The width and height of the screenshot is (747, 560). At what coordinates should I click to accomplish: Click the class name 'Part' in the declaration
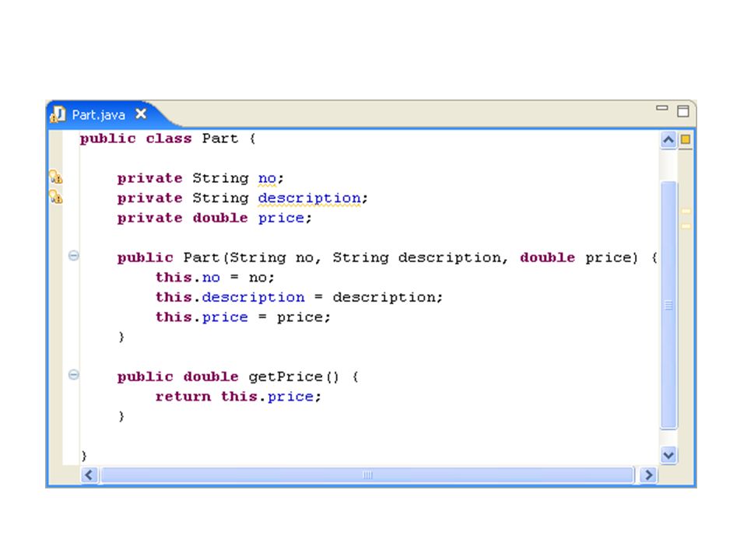(x=219, y=138)
